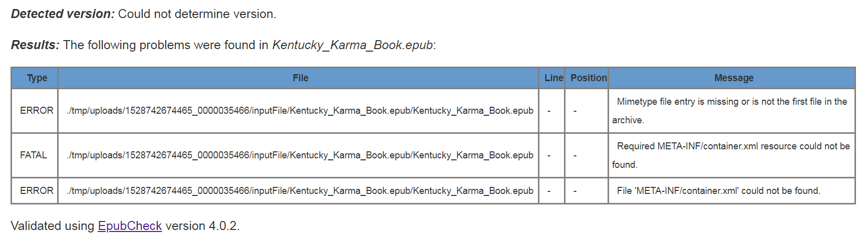Screen dimensions: 868x234
Task: Click the Type column header
Action: (37, 78)
